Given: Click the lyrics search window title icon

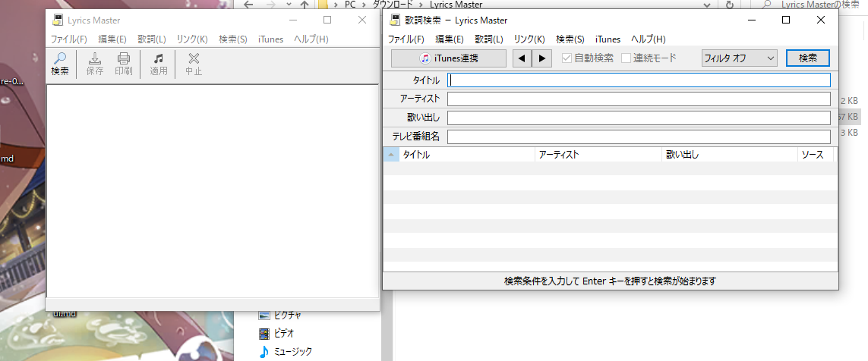Looking at the screenshot, I should click(x=395, y=20).
